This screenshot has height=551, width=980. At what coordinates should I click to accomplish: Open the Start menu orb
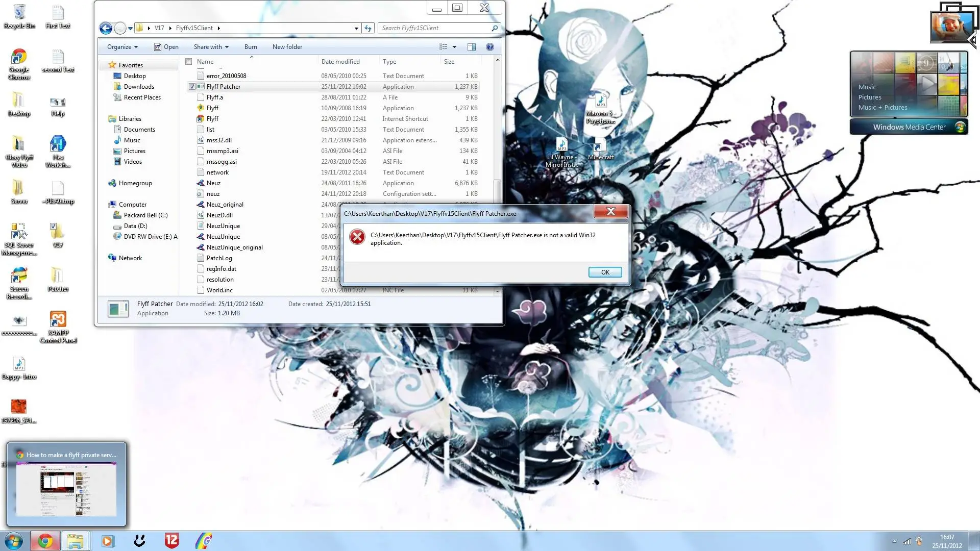pyautogui.click(x=14, y=541)
